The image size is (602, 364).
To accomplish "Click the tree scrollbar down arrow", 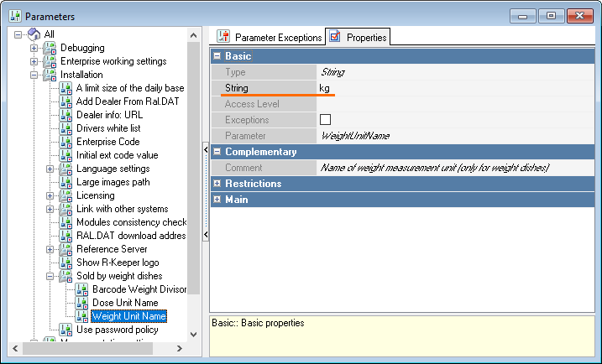I will pos(194,334).
